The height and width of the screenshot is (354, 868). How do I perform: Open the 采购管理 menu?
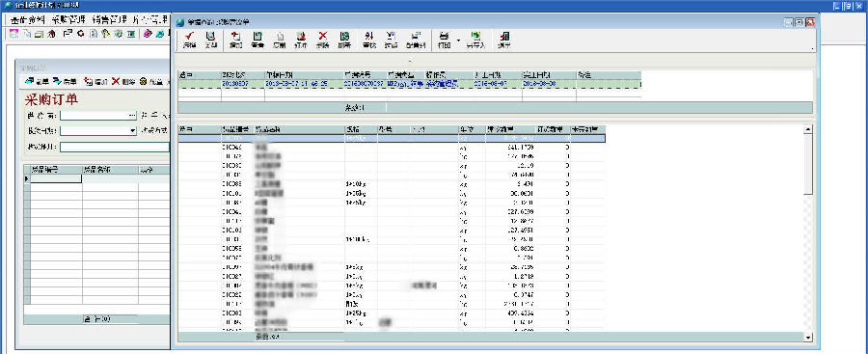tap(68, 19)
